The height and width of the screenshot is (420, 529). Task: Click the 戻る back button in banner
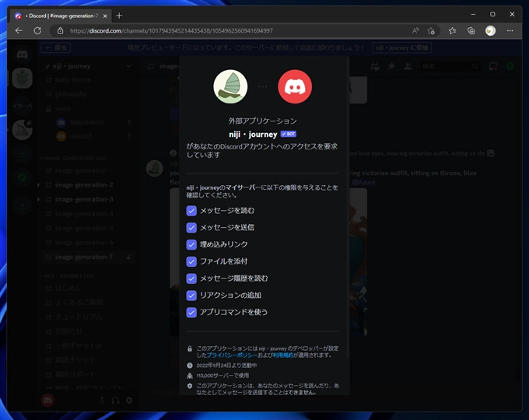[x=56, y=47]
